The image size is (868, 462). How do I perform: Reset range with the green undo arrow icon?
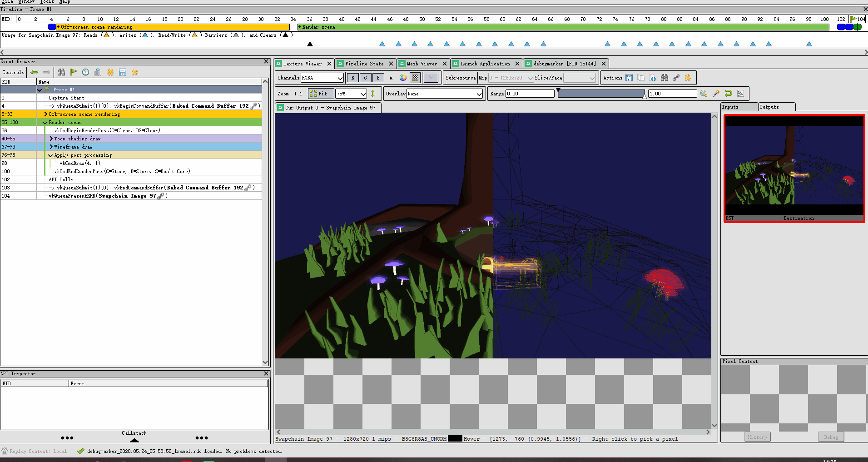pyautogui.click(x=728, y=94)
